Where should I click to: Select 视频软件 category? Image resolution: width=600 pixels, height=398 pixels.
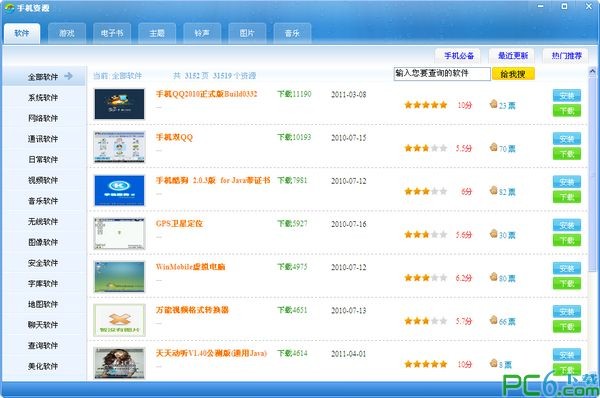(43, 180)
